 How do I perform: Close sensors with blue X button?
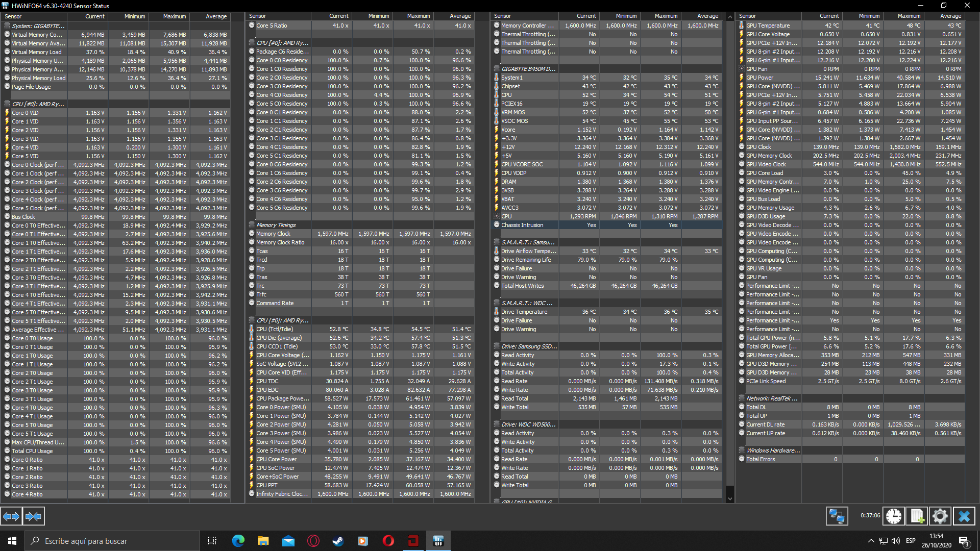(x=964, y=516)
